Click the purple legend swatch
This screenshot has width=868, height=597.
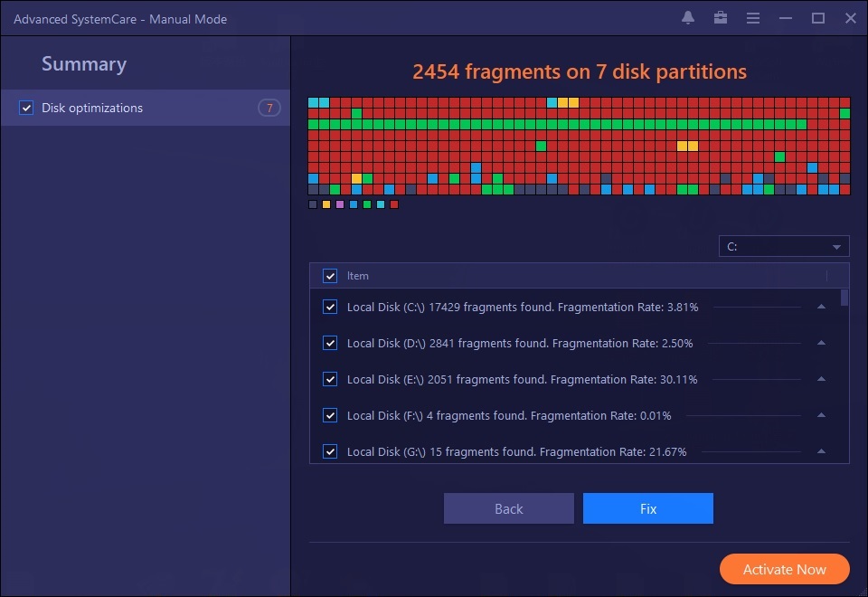[x=340, y=204]
